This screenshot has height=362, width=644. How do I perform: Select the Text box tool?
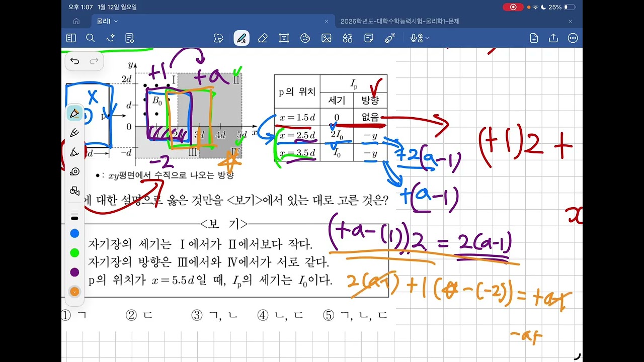coord(284,38)
